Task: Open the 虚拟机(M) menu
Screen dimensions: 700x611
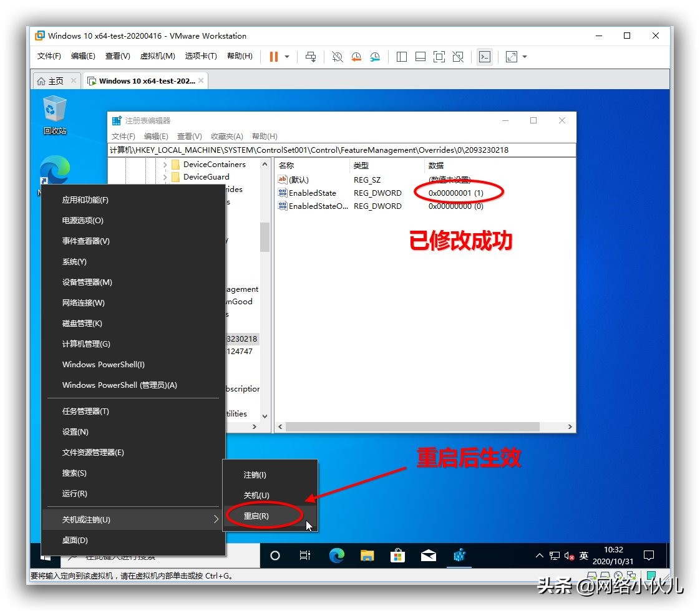Action: tap(158, 55)
